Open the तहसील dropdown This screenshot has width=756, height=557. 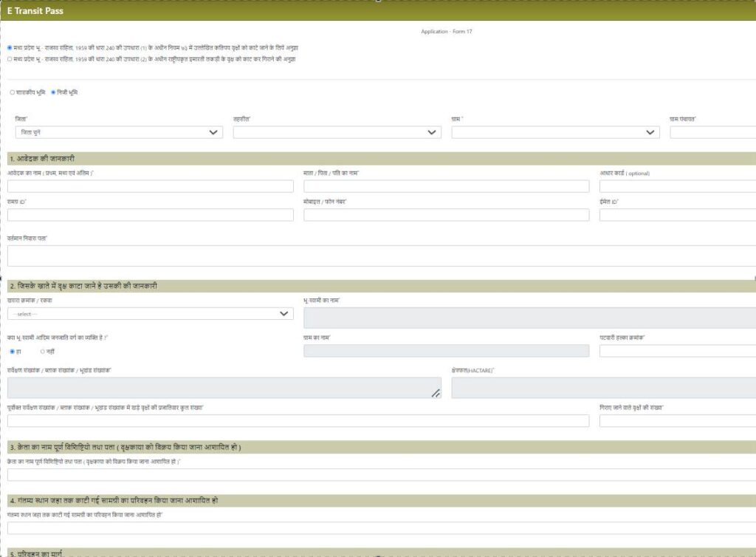click(x=337, y=132)
